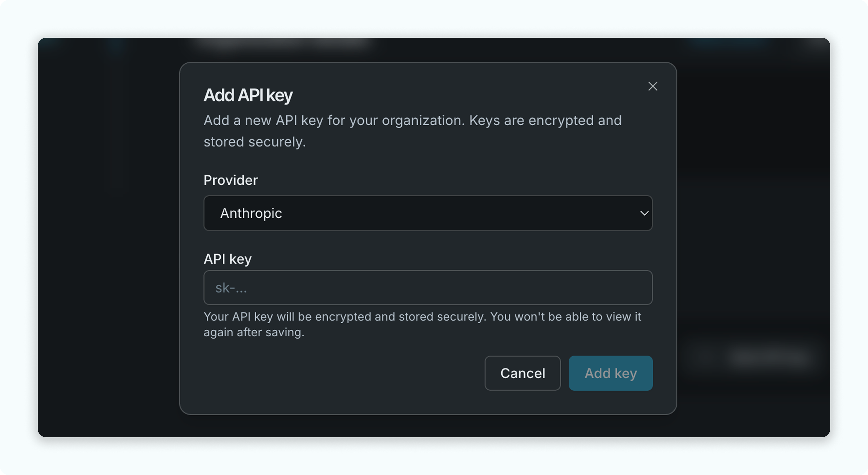
Task: Expand the Provider dropdown chevron
Action: click(x=644, y=213)
